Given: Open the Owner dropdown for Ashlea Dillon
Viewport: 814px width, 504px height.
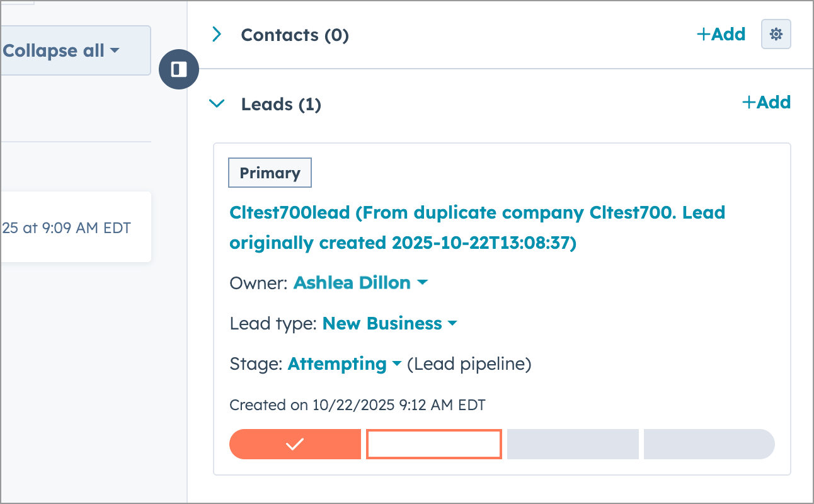Looking at the screenshot, I should click(422, 283).
